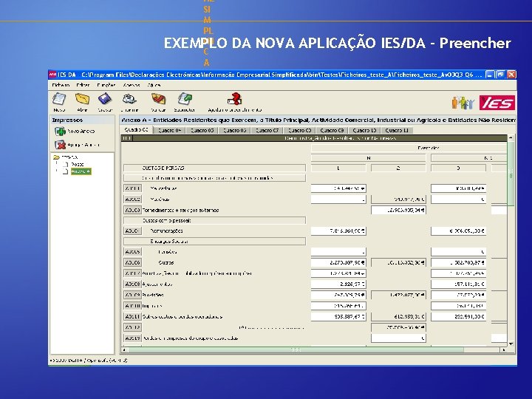
Task: Click code button beside Outros custos operacionais
Action: [x=132, y=316]
